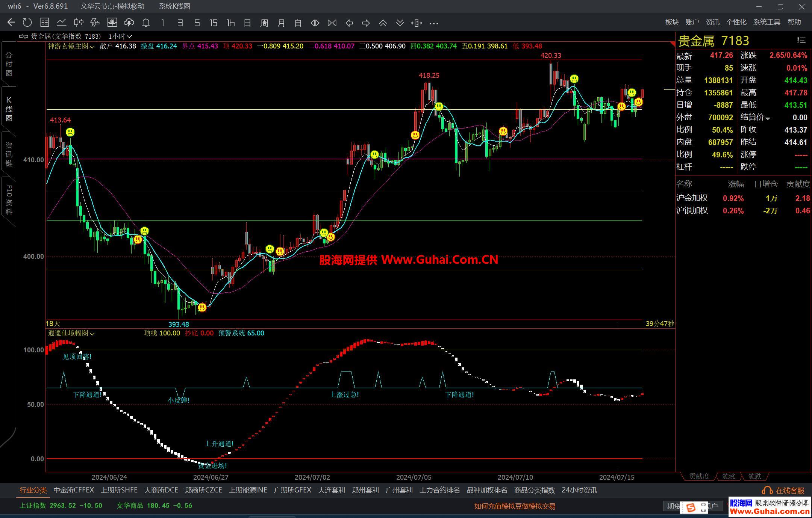Open the order entry 单 icon
The image size is (812, 518).
[112, 23]
